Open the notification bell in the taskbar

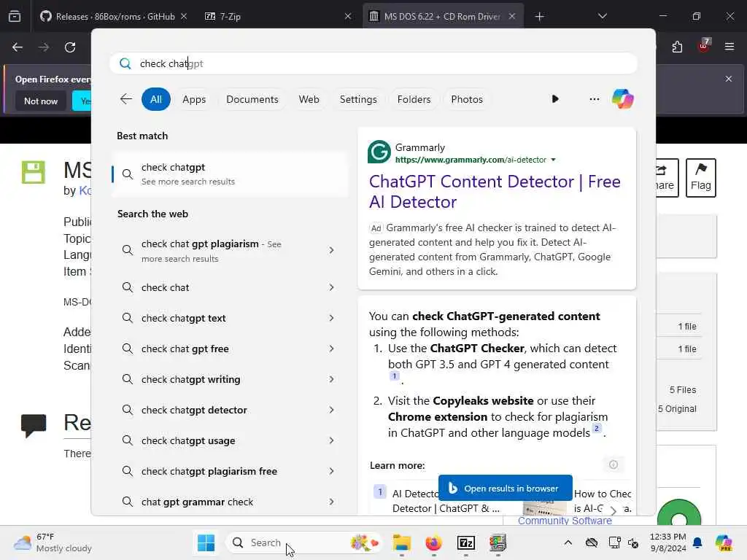click(x=697, y=542)
